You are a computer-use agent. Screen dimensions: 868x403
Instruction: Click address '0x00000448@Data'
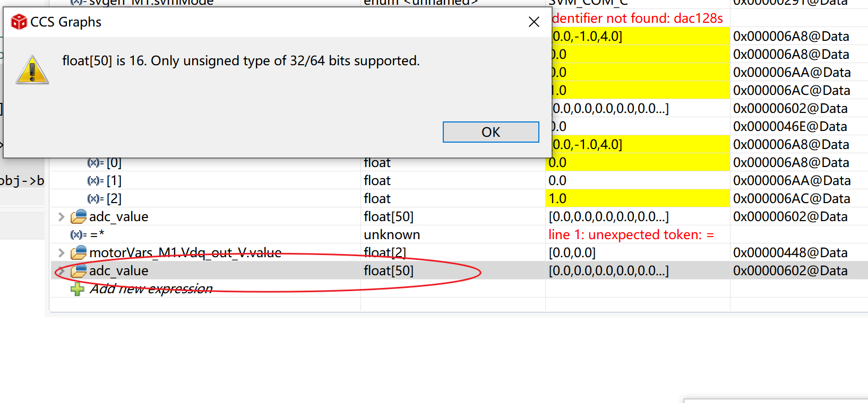click(790, 253)
